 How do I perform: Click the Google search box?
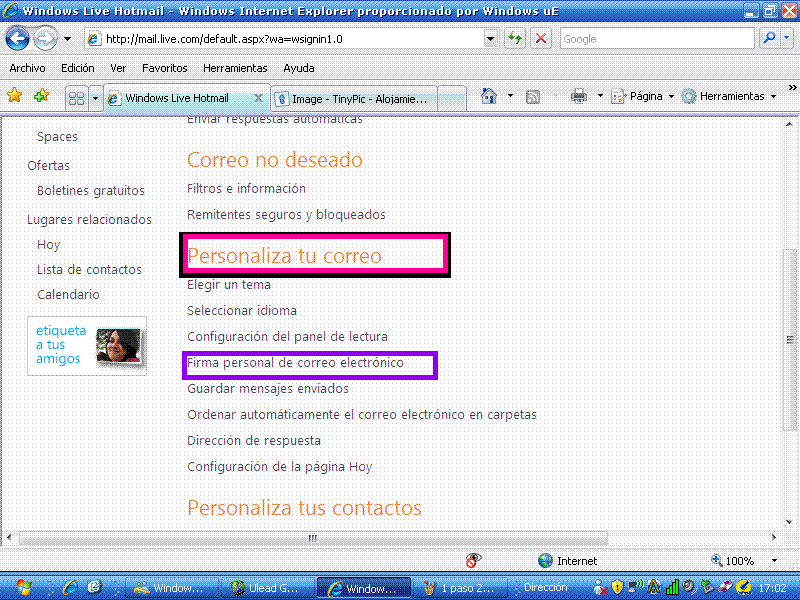point(657,39)
